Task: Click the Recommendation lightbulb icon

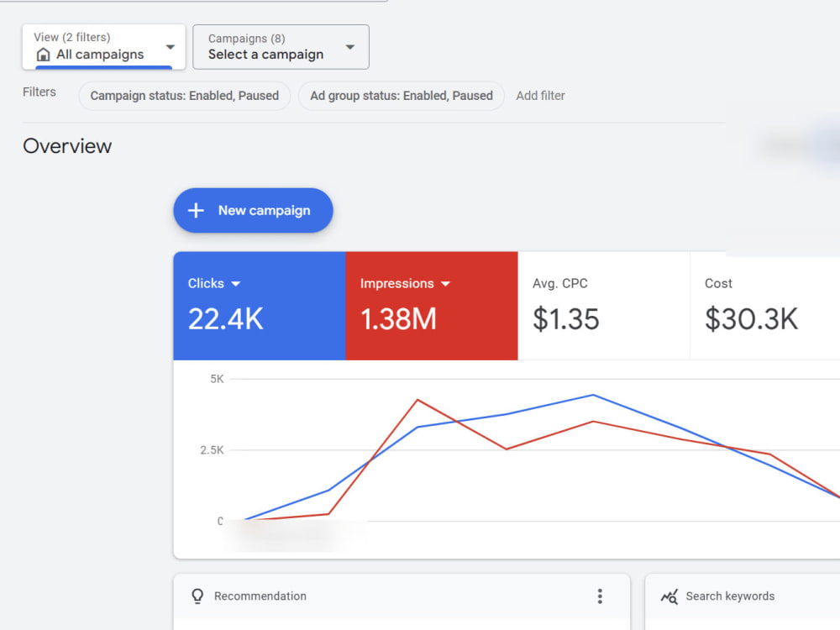Action: [197, 596]
